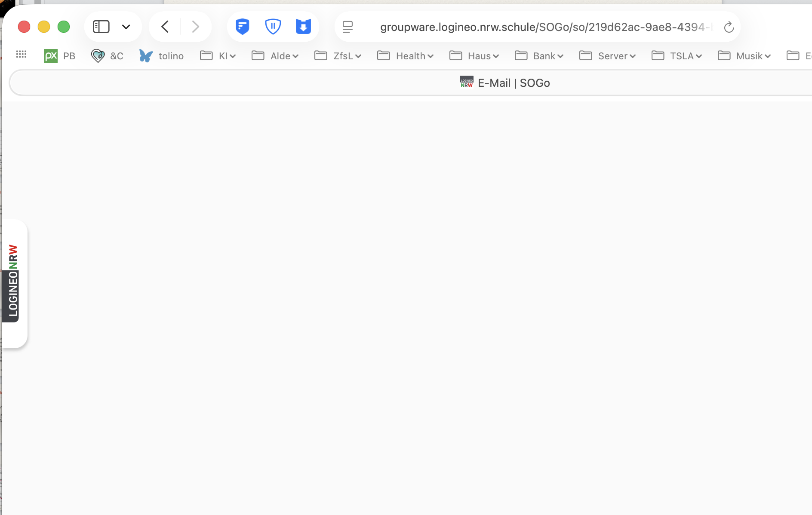Click the blue download extension icon
Screen dimensions: 812x515
tap(303, 27)
